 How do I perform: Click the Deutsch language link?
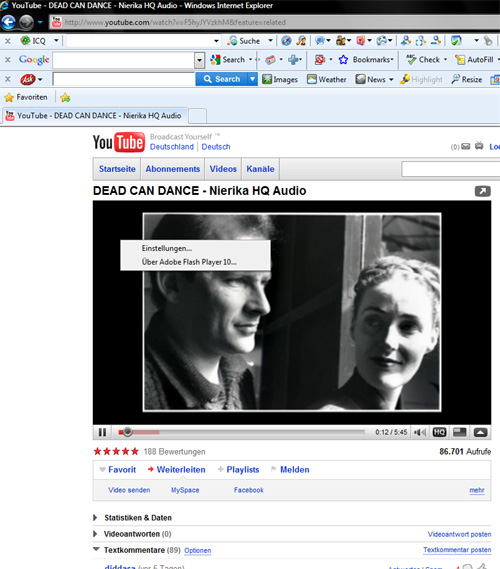tap(216, 147)
